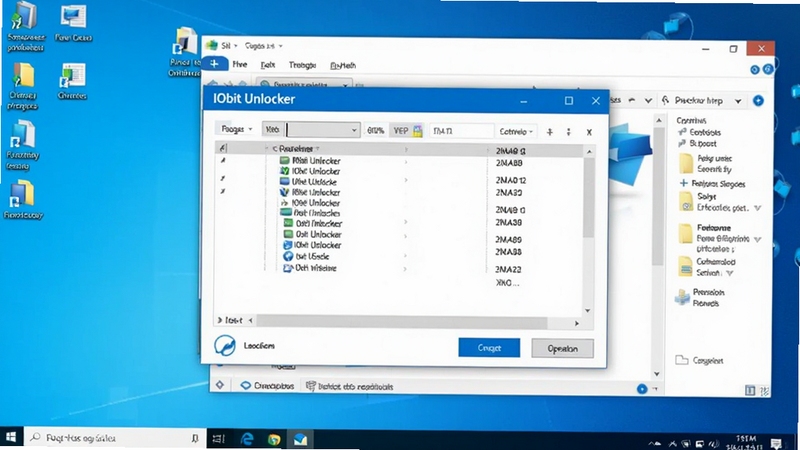Click the scroll-down arrow of Unlocker list
The width and height of the screenshot is (800, 450).
pos(588,310)
